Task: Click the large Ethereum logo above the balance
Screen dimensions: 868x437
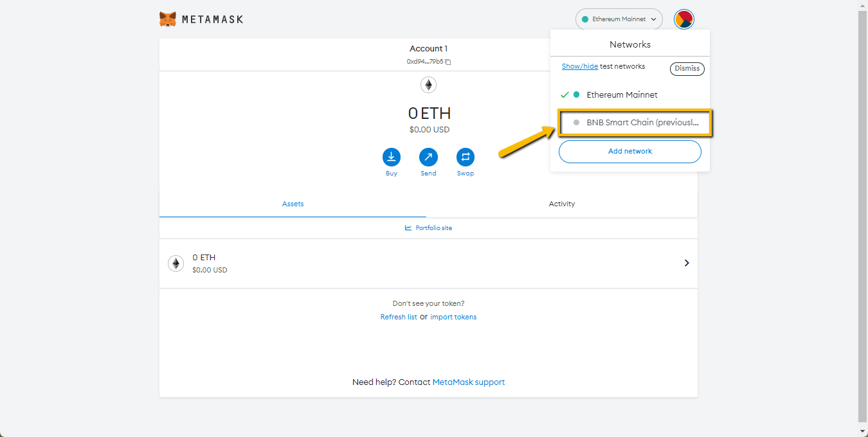Action: pyautogui.click(x=428, y=85)
